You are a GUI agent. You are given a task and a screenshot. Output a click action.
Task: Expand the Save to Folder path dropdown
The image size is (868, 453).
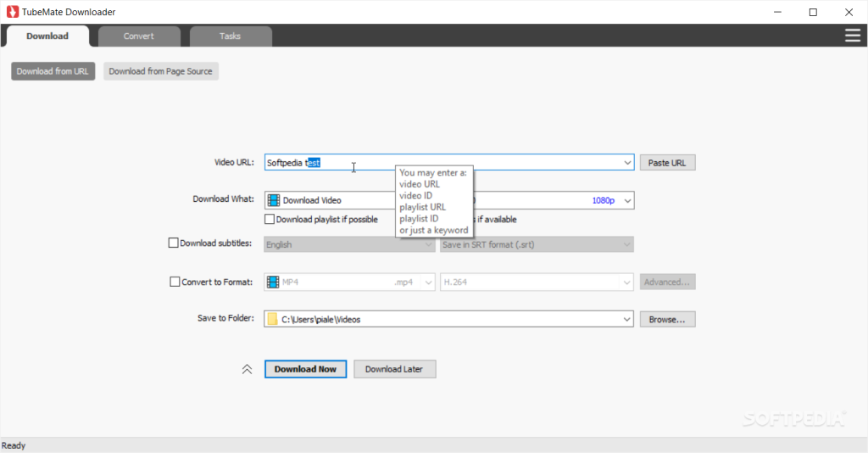coord(626,320)
